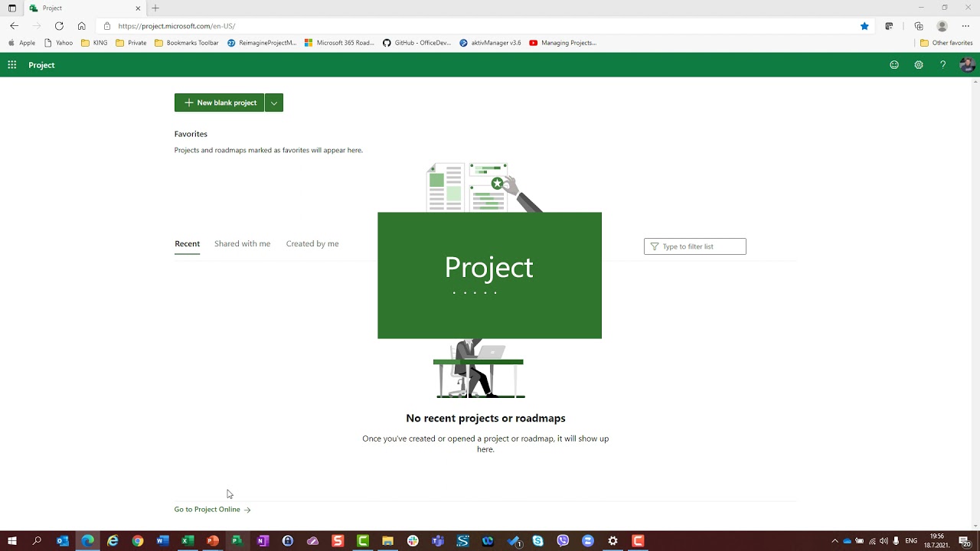Image resolution: width=980 pixels, height=551 pixels.
Task: Open Edge tab actions menu icon
Action: point(12,8)
